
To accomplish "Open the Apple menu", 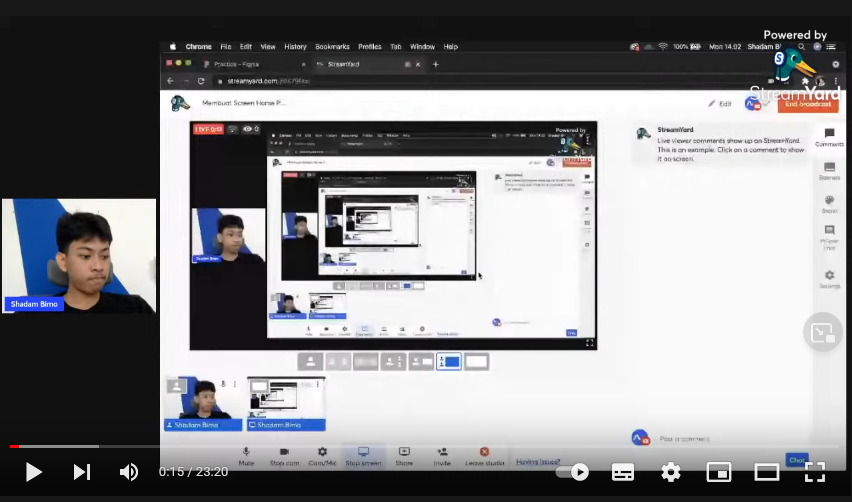I will tap(173, 47).
